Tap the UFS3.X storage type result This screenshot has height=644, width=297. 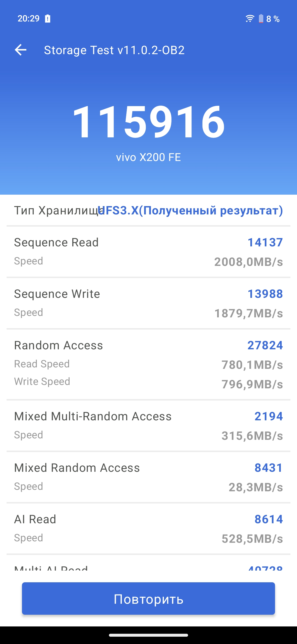[190, 211]
